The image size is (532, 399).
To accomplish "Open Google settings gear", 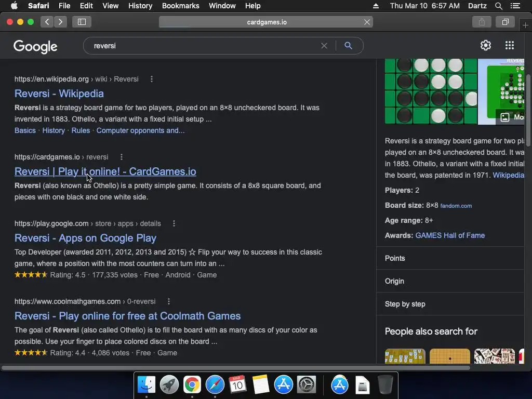I will (x=486, y=46).
